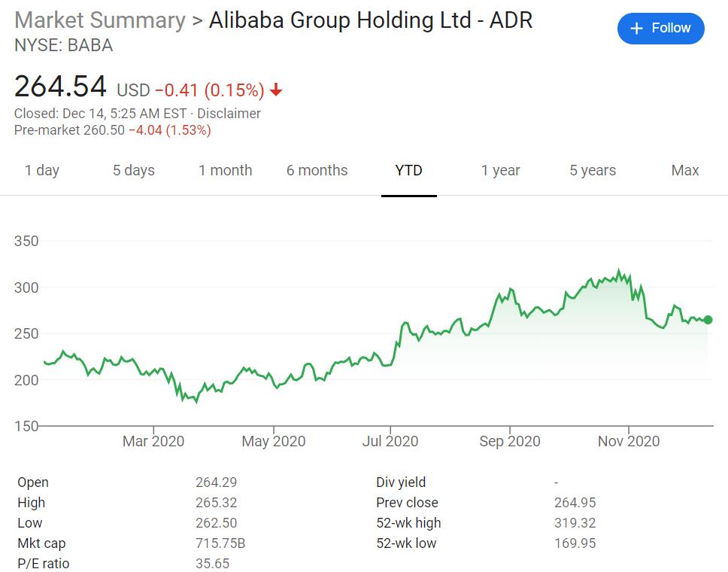Image resolution: width=728 pixels, height=572 pixels.
Task: Click the plus icon on Follow
Action: (x=637, y=29)
